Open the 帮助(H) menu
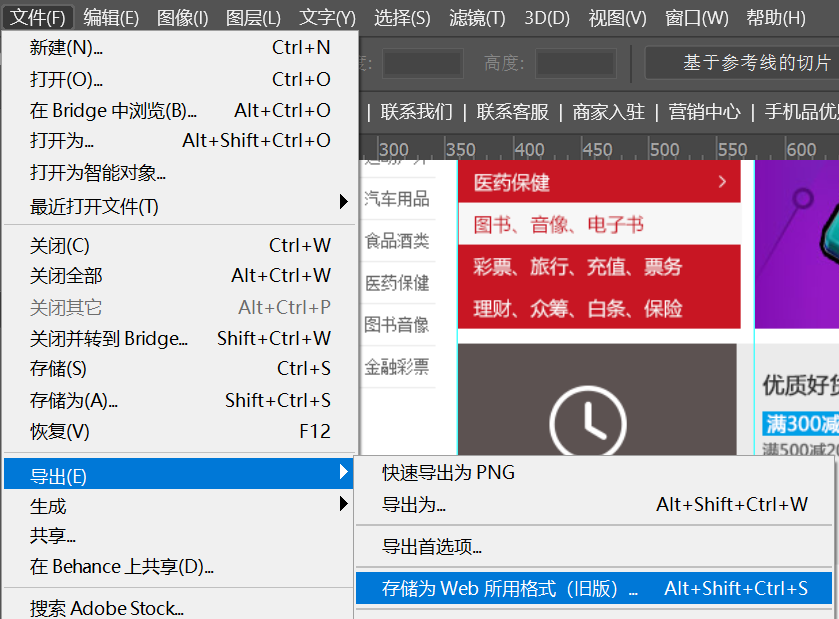The image size is (839, 619). (x=776, y=18)
